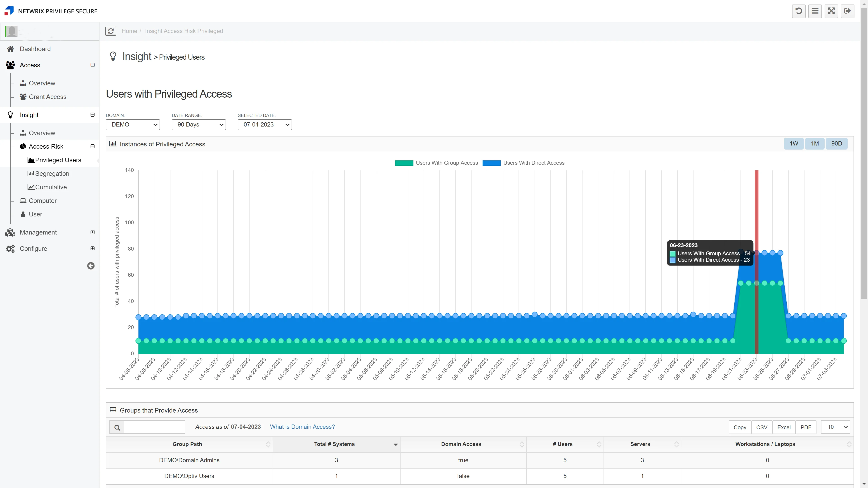Open the Cumulative report
The height and width of the screenshot is (488, 868).
[51, 187]
